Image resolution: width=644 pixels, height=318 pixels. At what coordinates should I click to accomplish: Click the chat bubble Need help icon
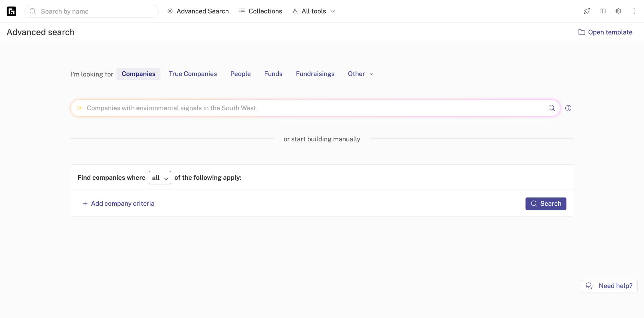click(589, 286)
